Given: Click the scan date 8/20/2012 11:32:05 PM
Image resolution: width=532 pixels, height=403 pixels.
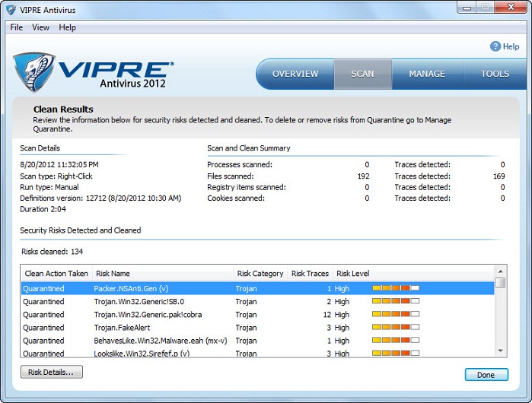Looking at the screenshot, I should click(x=59, y=165).
